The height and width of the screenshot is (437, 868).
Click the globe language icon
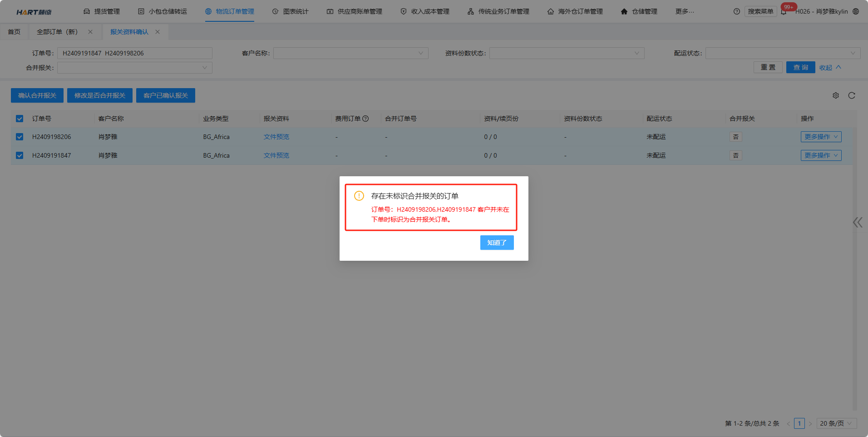(x=856, y=11)
